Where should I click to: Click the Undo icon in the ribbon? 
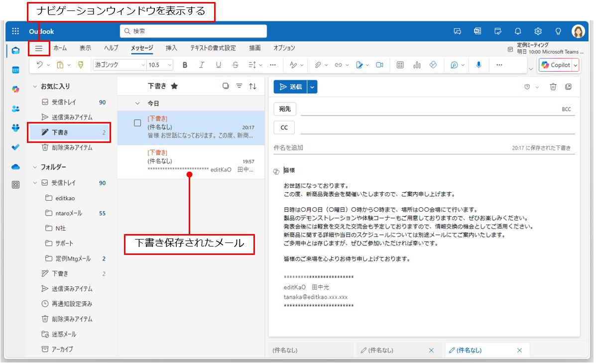click(39, 65)
